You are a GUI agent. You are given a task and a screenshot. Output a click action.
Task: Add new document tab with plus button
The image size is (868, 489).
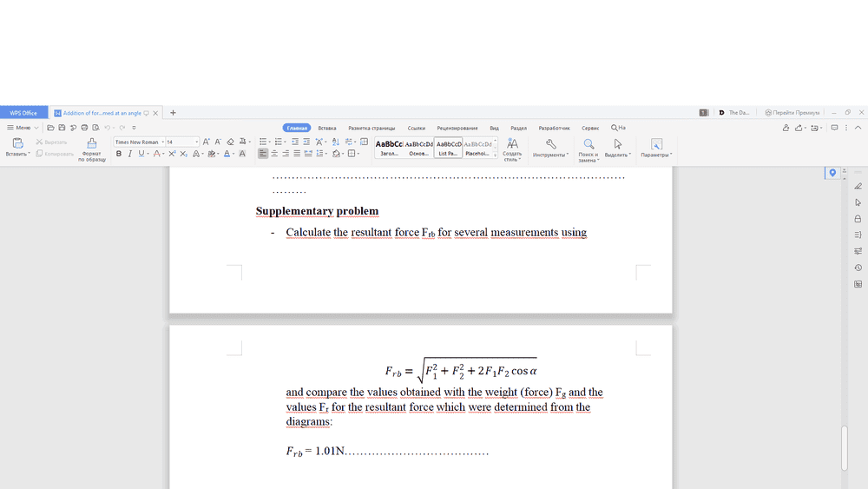point(173,112)
